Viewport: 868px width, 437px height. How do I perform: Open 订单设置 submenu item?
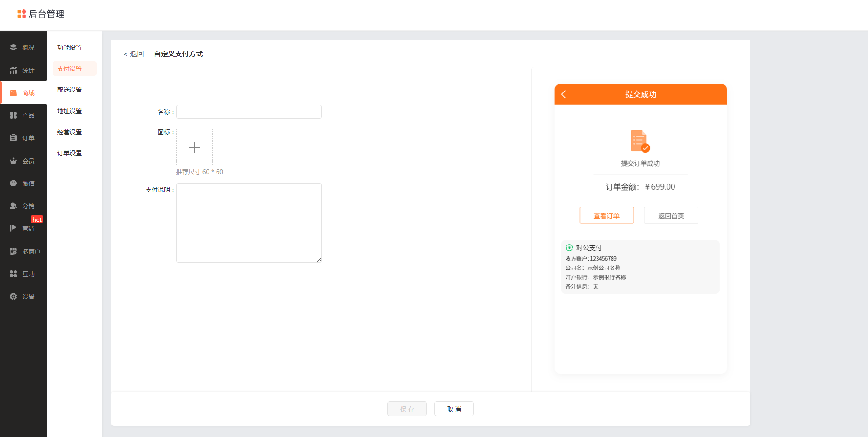(70, 153)
